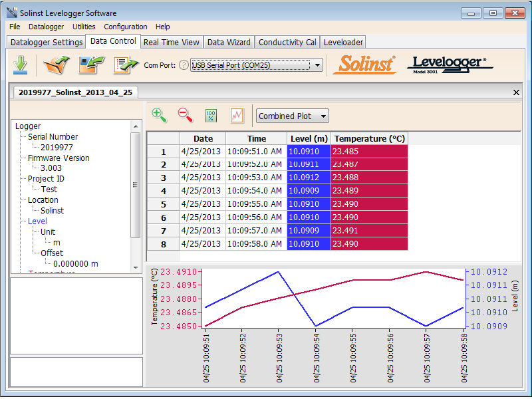Viewport: 532px width, 399px height.
Task: Click the Time column header
Action: coord(257,138)
